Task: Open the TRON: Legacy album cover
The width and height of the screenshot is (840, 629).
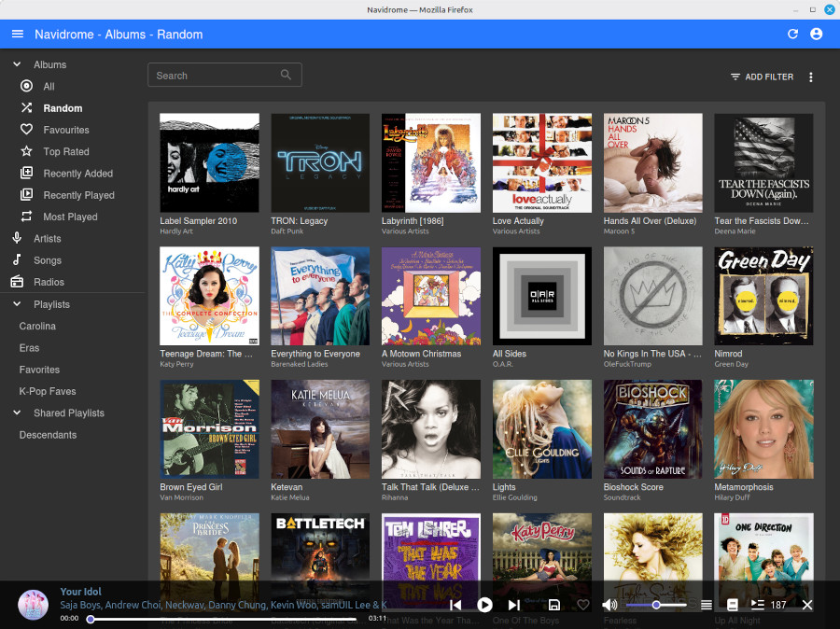Action: coord(320,162)
